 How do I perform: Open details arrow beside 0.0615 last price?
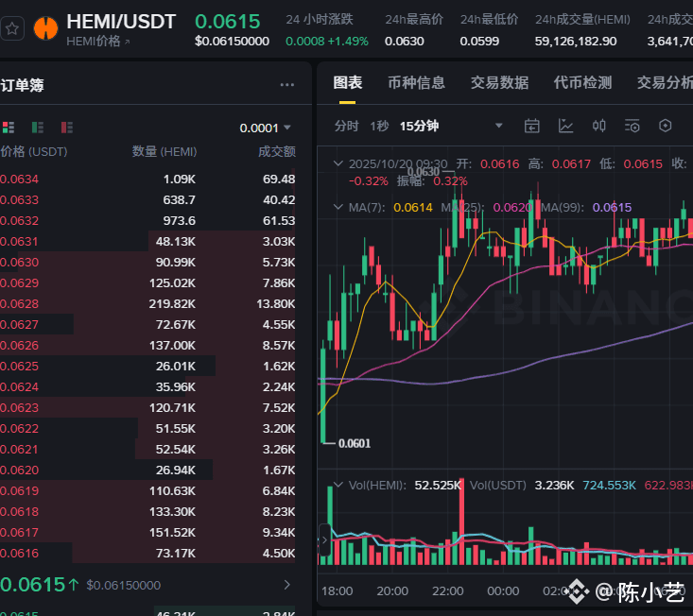[x=286, y=585]
